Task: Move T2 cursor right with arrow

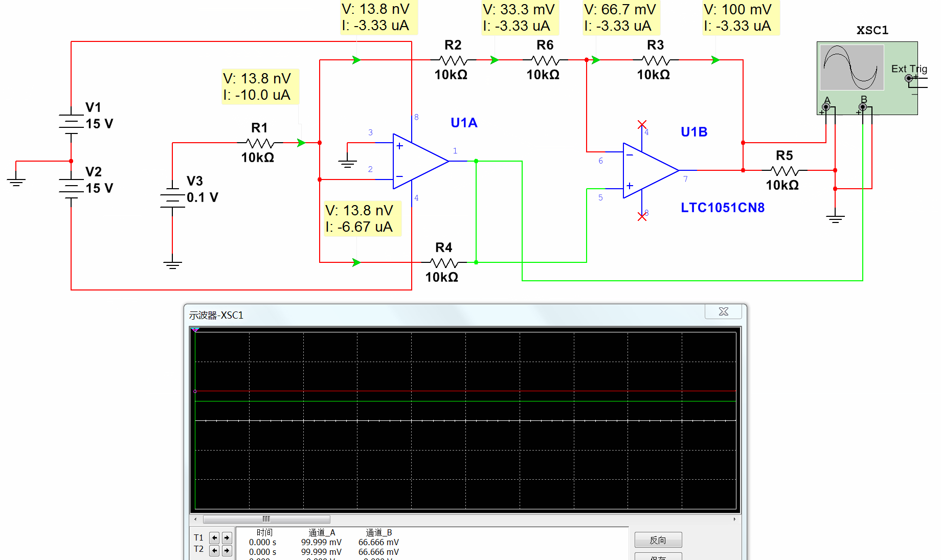Action: point(227,550)
